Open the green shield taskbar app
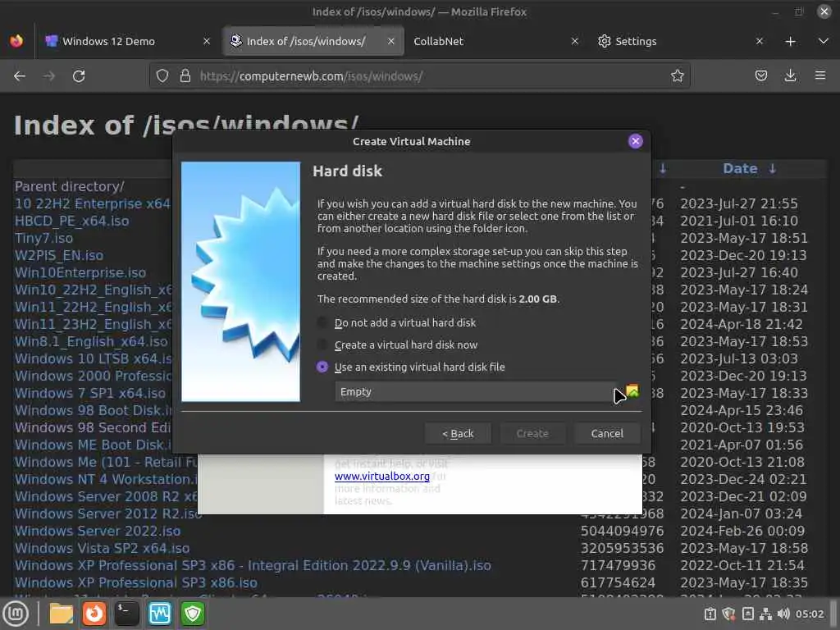 (192, 614)
